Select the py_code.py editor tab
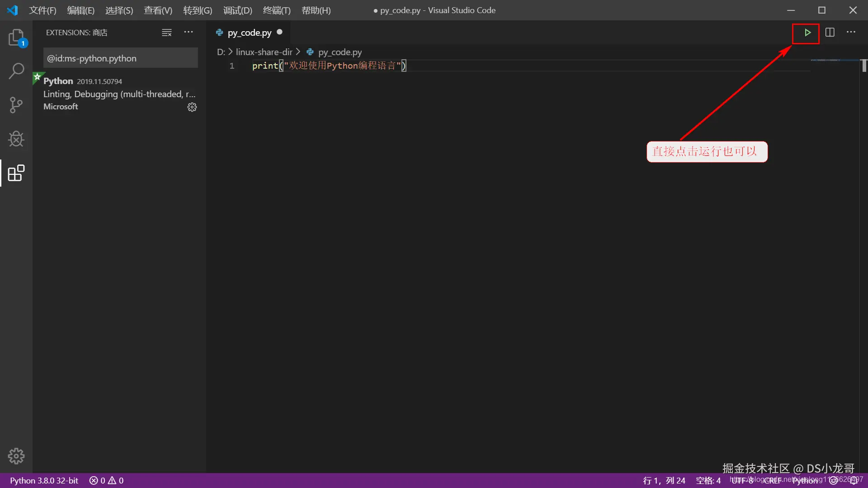The image size is (868, 488). click(x=249, y=33)
